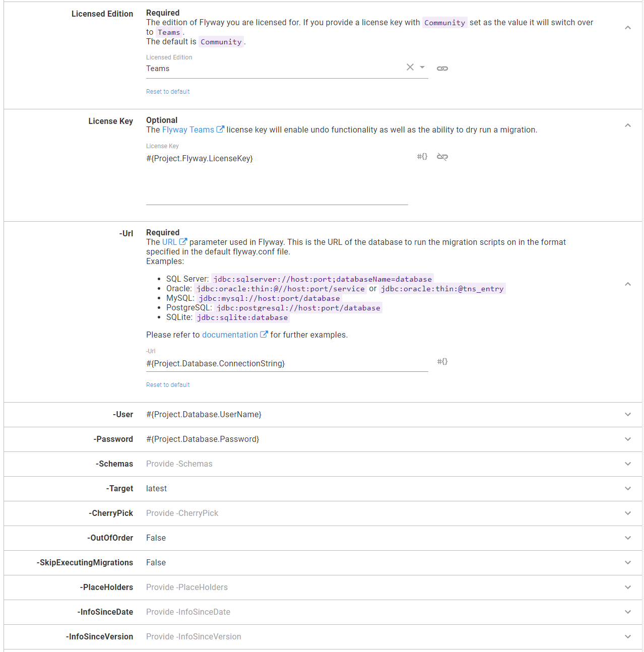Insert a variable into the -Url field
Image resolution: width=644 pixels, height=652 pixels.
pos(442,361)
